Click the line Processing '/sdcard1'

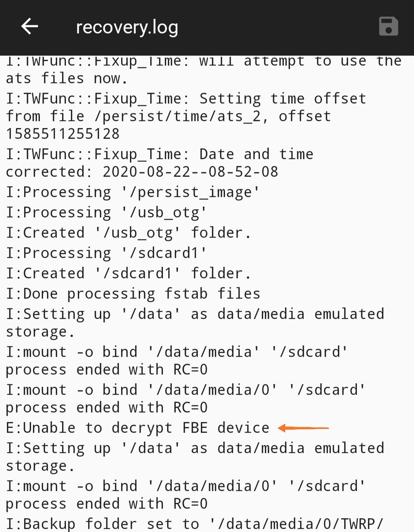pyautogui.click(x=106, y=253)
